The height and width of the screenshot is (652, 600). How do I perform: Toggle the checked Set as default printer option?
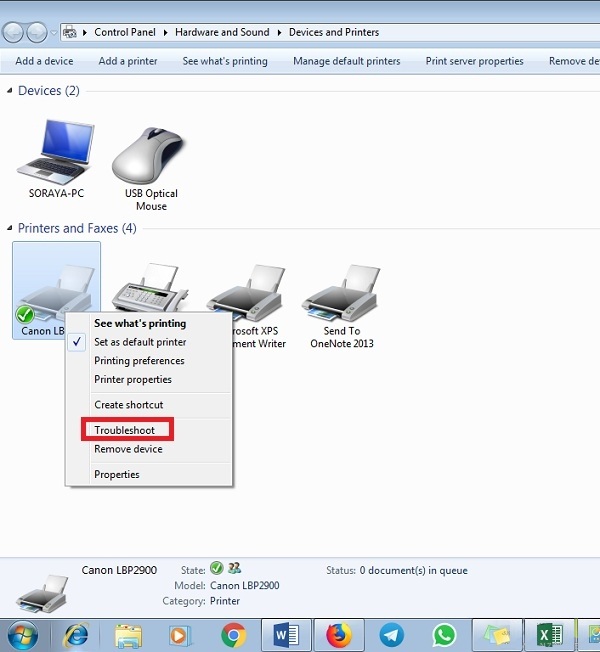[139, 342]
